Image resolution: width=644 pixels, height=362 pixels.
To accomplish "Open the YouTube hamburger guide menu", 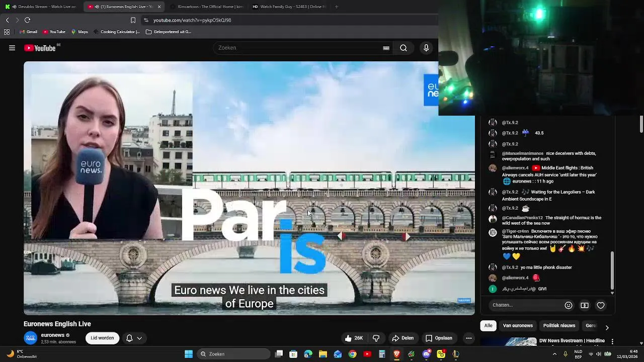I will (12, 48).
